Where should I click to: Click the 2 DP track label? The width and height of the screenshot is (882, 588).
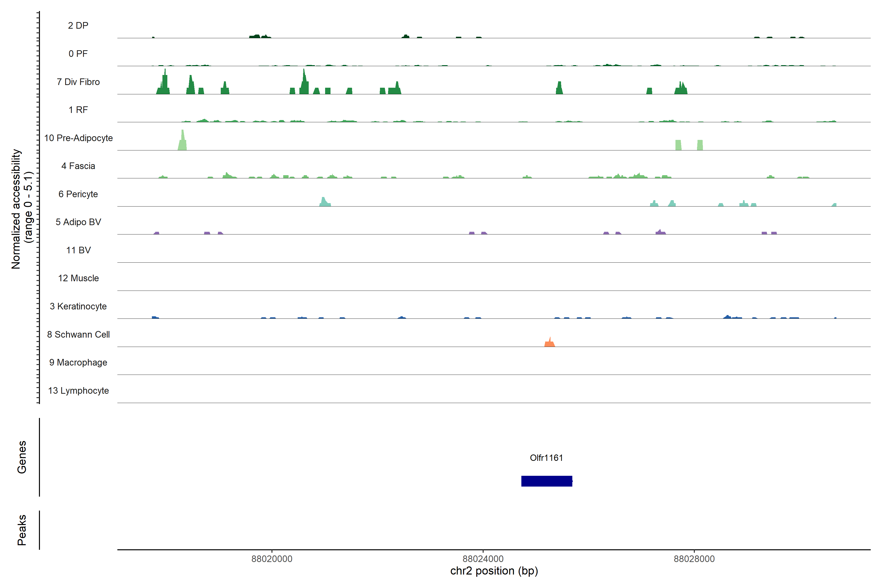pos(78,25)
